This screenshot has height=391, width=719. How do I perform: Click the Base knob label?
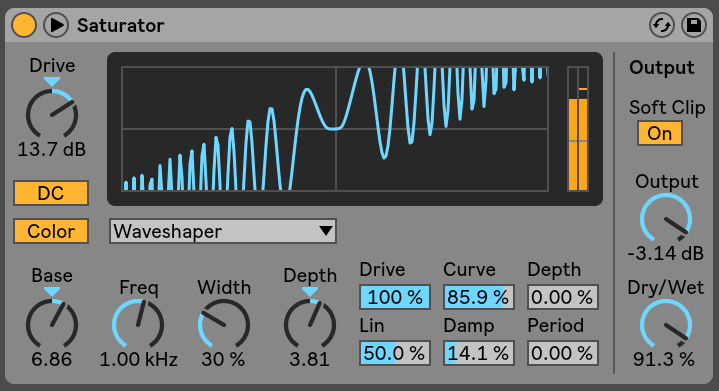52,276
